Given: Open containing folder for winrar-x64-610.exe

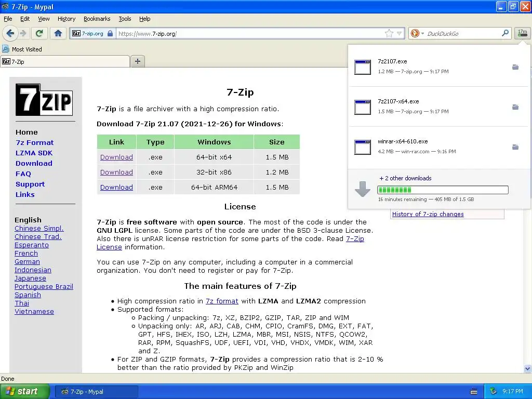Looking at the screenshot, I should click(x=515, y=147).
